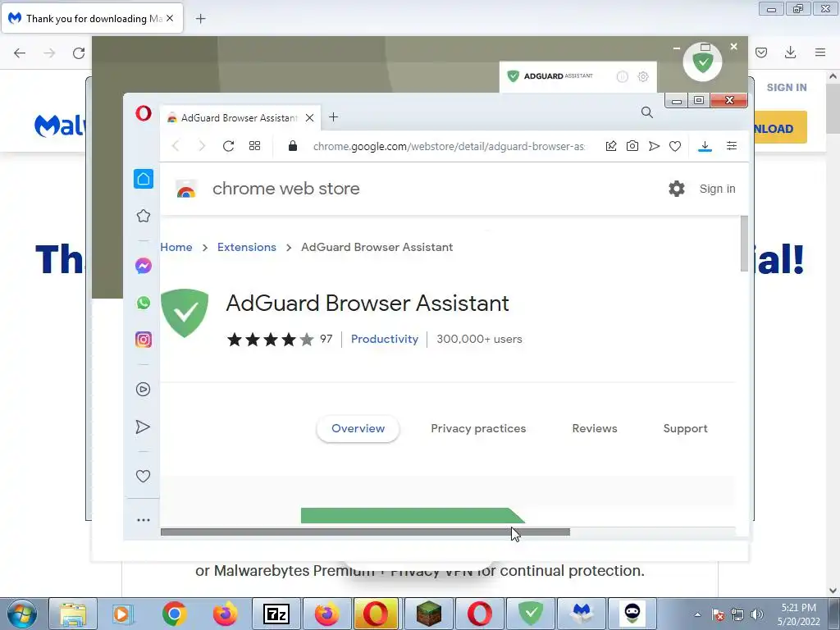Open the Windows Start button
840x630 pixels.
click(21, 614)
